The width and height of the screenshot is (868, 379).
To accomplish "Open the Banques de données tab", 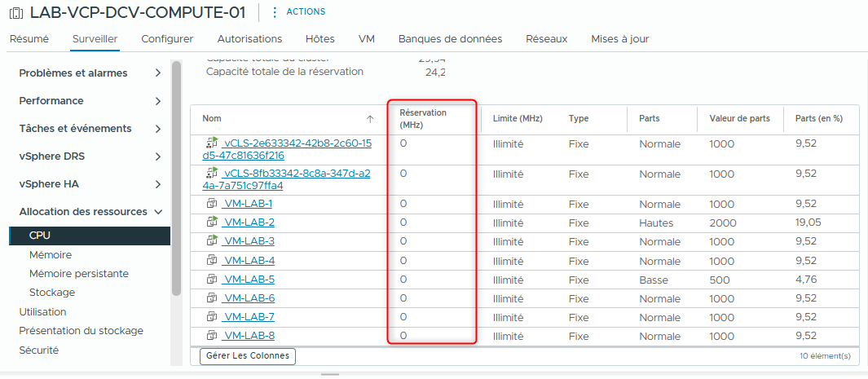I will pos(450,39).
